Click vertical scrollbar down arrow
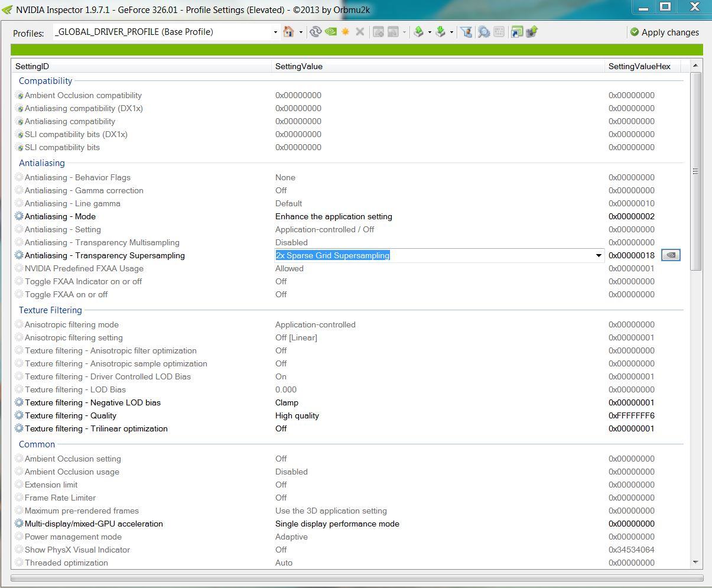The image size is (712, 588). click(x=695, y=563)
